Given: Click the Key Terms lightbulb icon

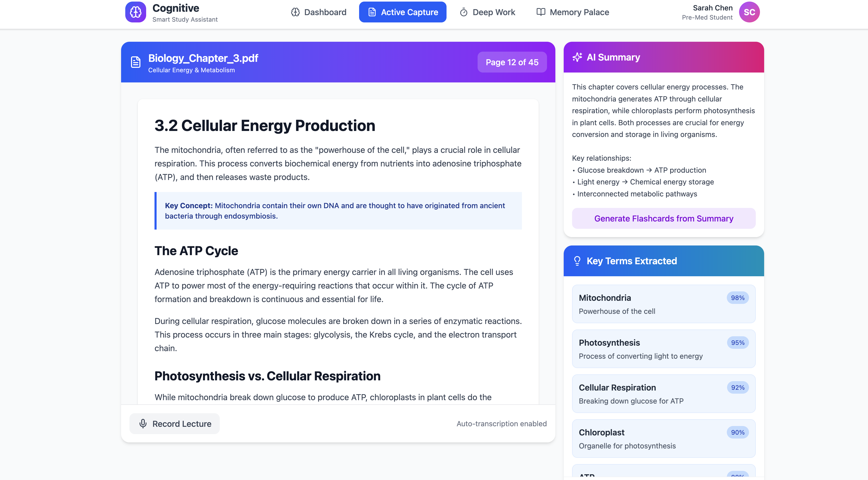Looking at the screenshot, I should click(577, 261).
